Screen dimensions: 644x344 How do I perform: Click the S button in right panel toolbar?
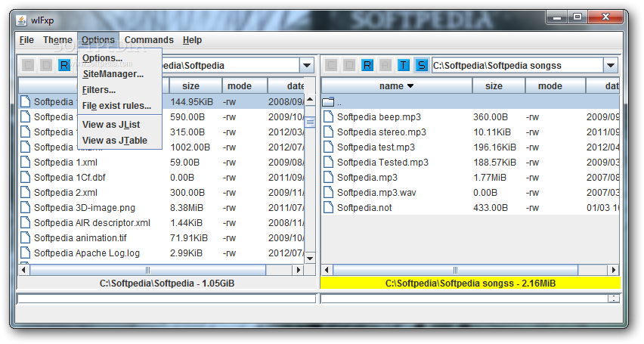pos(421,65)
